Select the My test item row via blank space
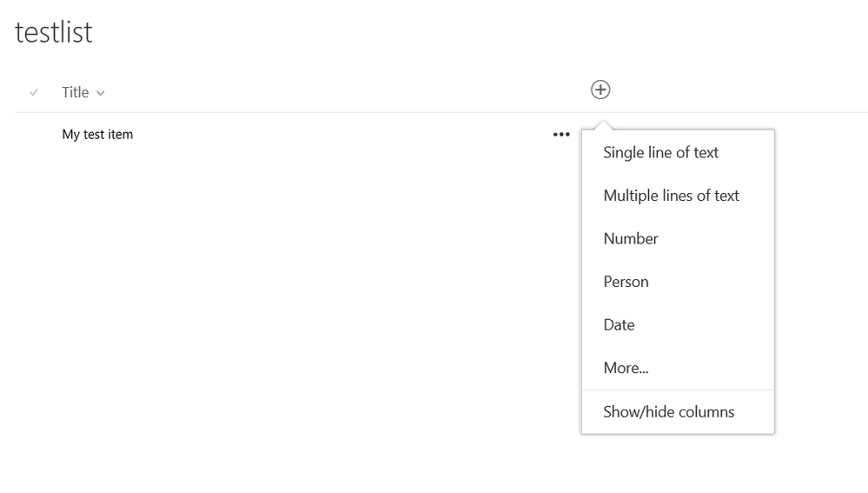This screenshot has width=868, height=493. point(348,135)
